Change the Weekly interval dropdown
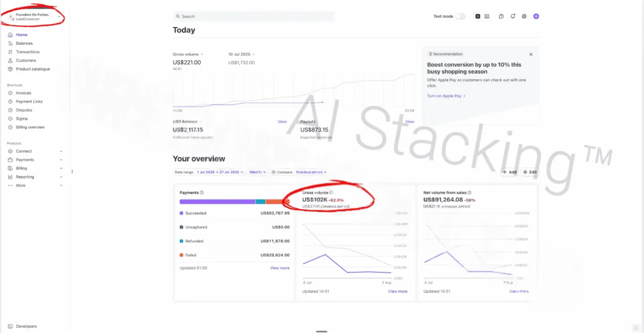This screenshot has height=333, width=644. click(x=258, y=172)
